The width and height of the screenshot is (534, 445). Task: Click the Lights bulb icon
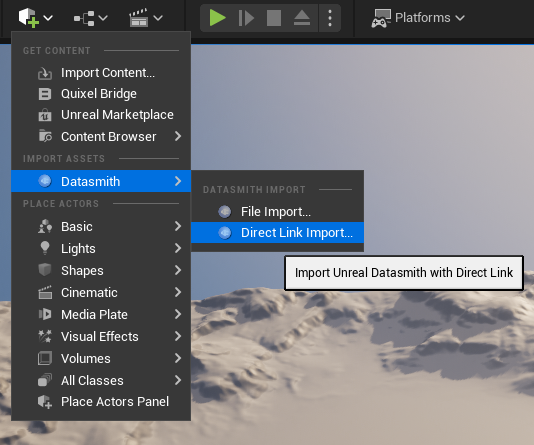coord(45,248)
